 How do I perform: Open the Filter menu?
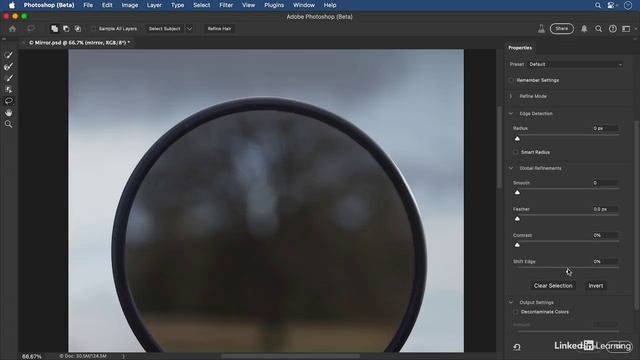coord(226,5)
